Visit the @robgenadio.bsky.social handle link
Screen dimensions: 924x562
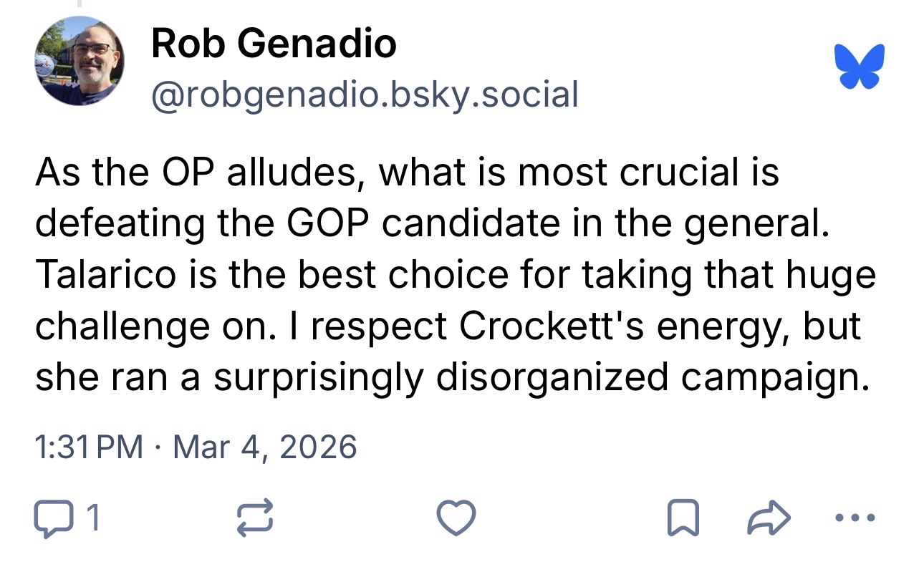tap(364, 95)
